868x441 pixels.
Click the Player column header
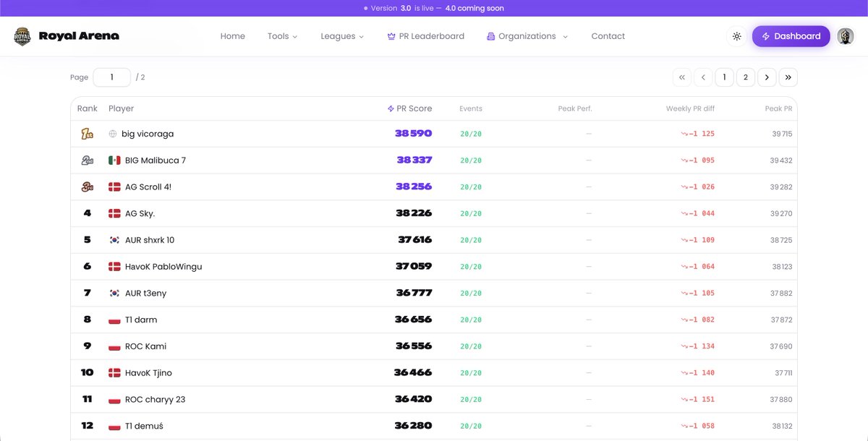[122, 108]
